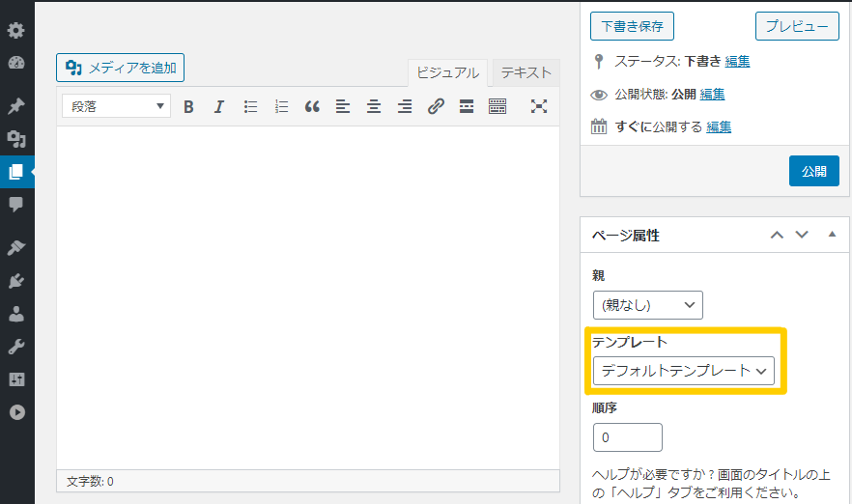This screenshot has height=504, width=852.
Task: Toggle the toolbar kitchen sink
Action: click(497, 106)
